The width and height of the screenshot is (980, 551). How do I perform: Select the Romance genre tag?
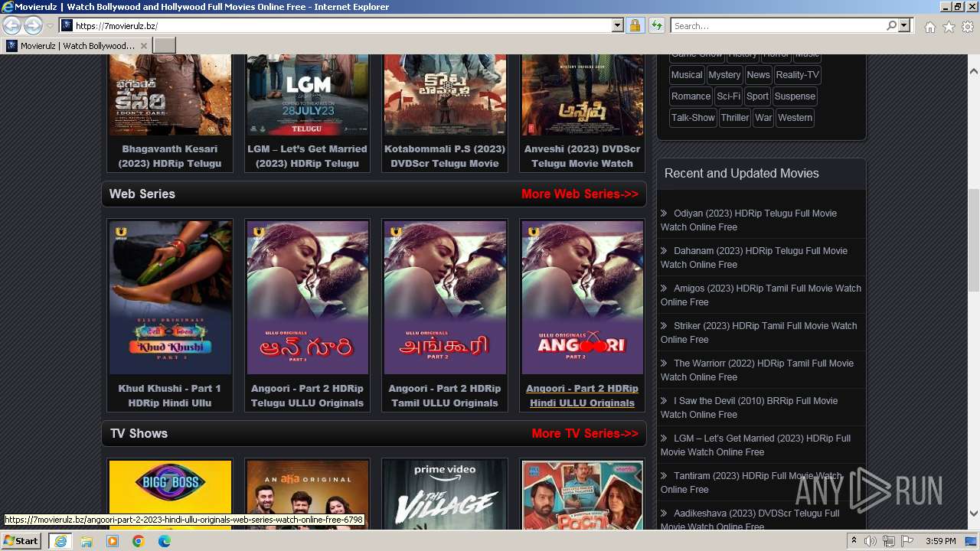coord(691,96)
